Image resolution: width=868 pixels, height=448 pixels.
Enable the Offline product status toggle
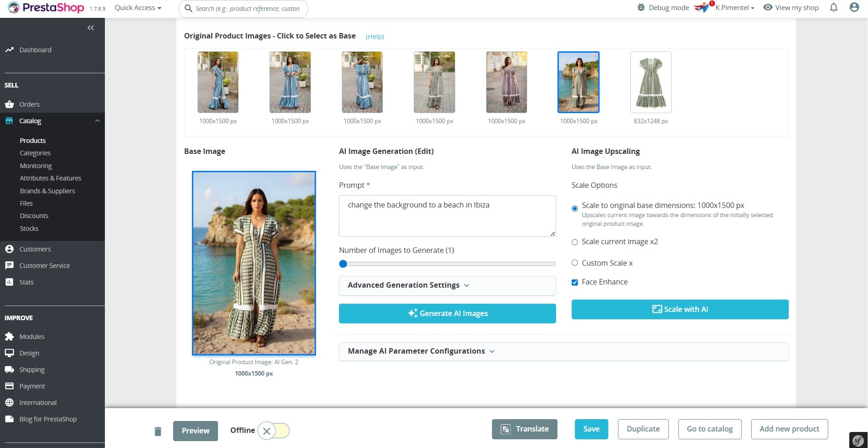click(273, 431)
